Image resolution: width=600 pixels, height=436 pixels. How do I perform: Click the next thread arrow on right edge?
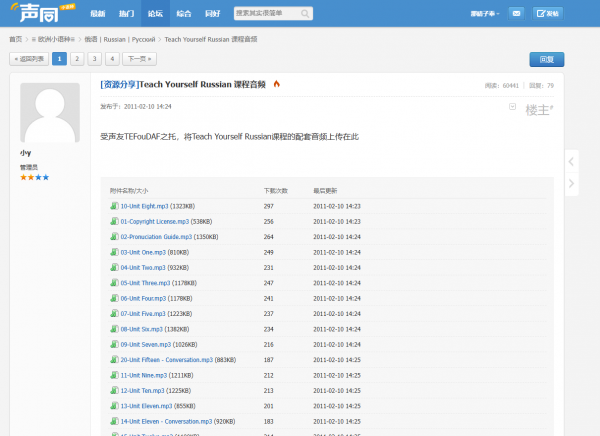click(571, 184)
